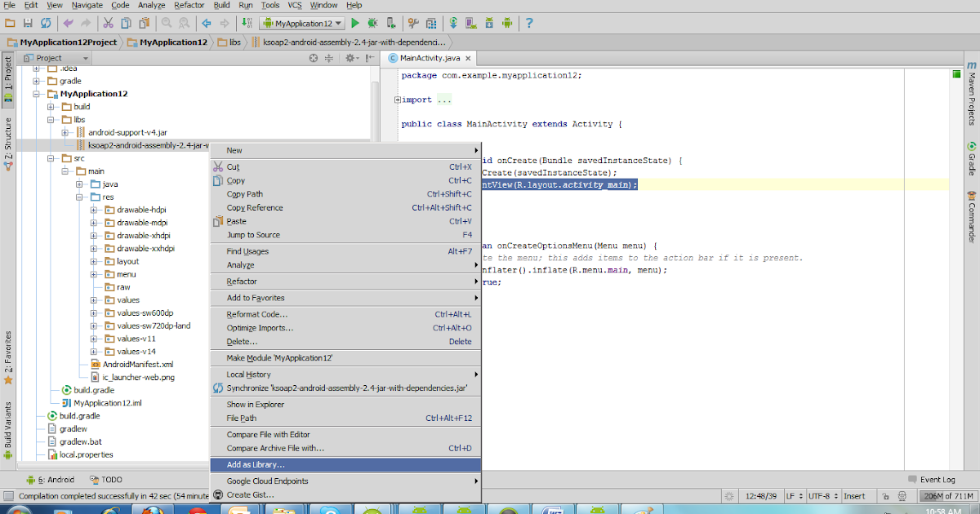
Task: Toggle the 2: Structure tool window
Action: (8, 144)
